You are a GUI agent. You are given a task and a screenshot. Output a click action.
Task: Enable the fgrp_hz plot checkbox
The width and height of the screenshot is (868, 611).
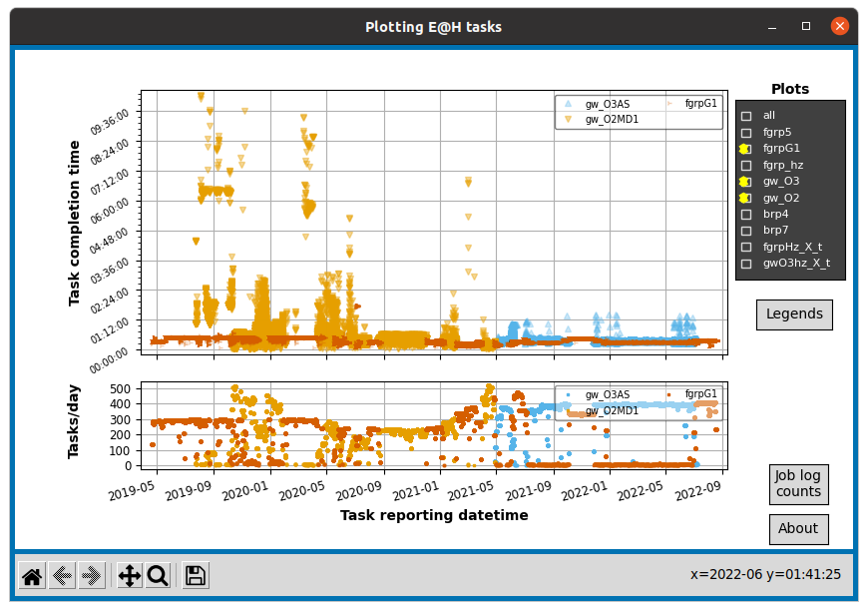(746, 165)
